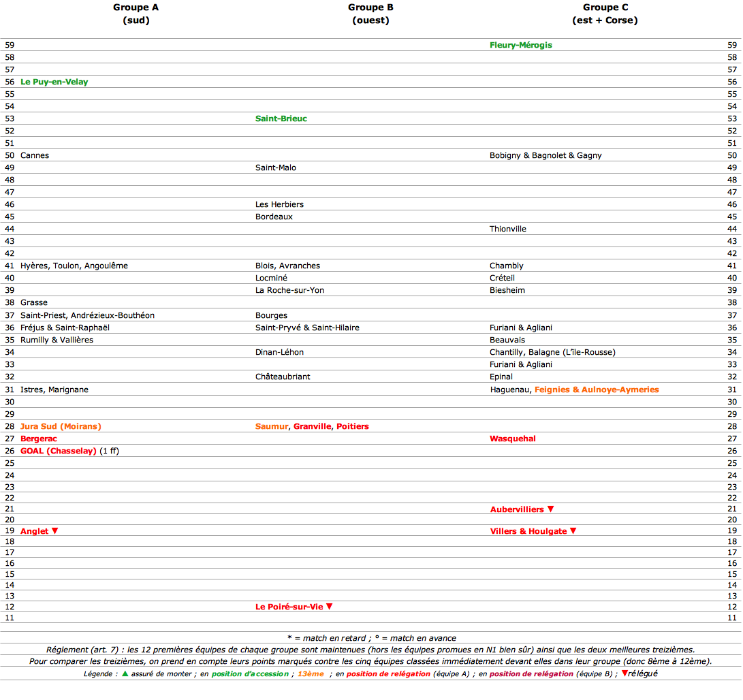
Task: Click Le Poiré-sur-Vie team name
Action: 289,607
